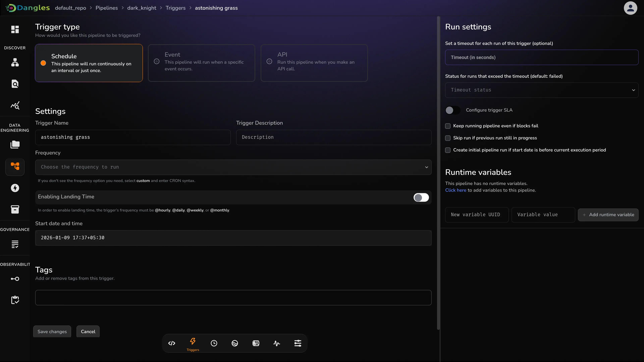Screen dimensions: 644x362
Task: Open the Timeout status dropdown
Action: [x=542, y=90]
